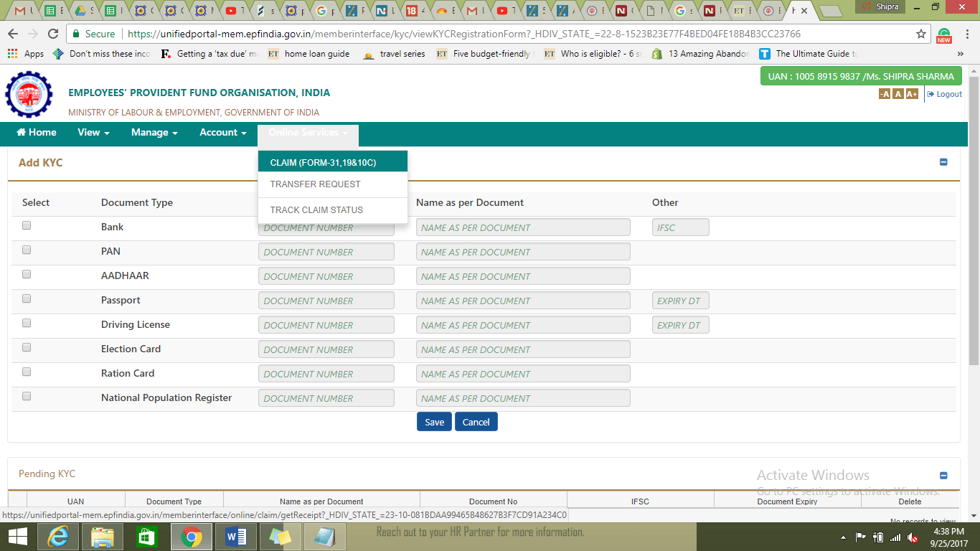Open the Account dropdown menu
The image size is (980, 551).
click(222, 133)
